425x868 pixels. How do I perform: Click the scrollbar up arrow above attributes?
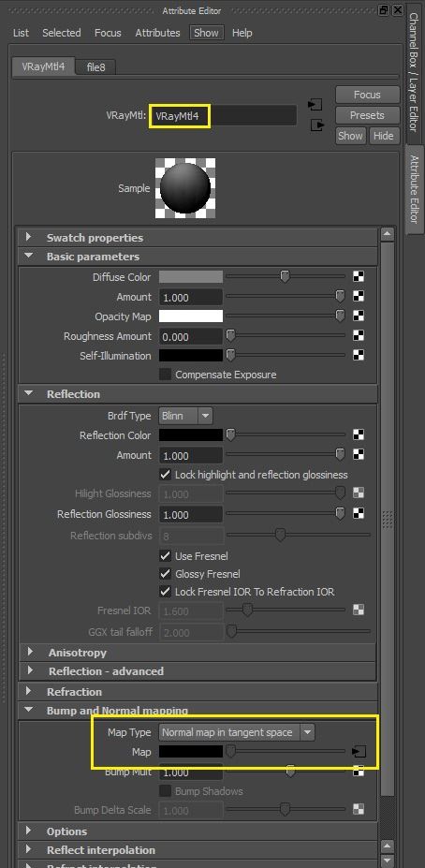click(388, 235)
